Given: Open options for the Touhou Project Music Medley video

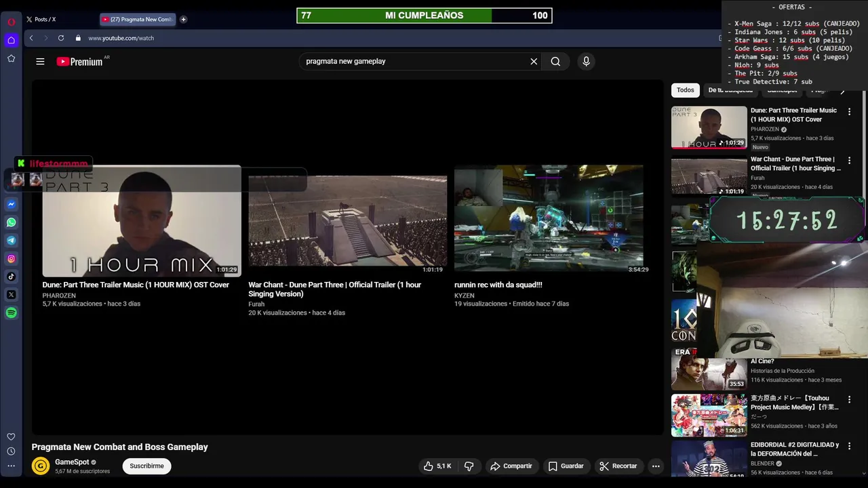Looking at the screenshot, I should coord(849,400).
